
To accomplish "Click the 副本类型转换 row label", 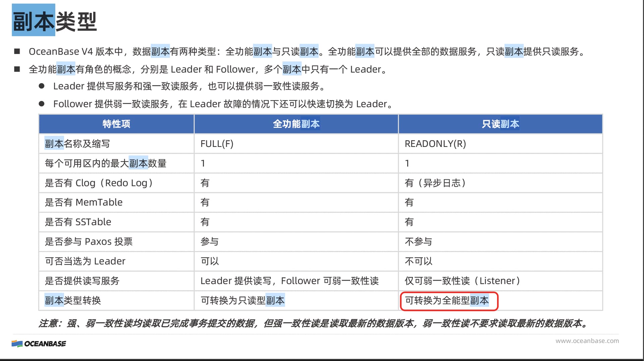I will [x=73, y=300].
